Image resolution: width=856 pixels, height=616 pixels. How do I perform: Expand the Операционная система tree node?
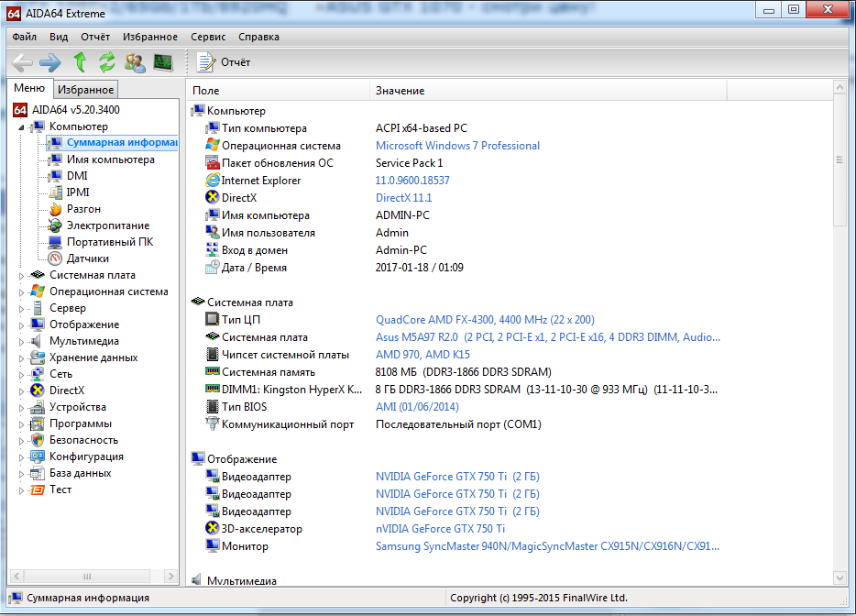tap(21, 292)
